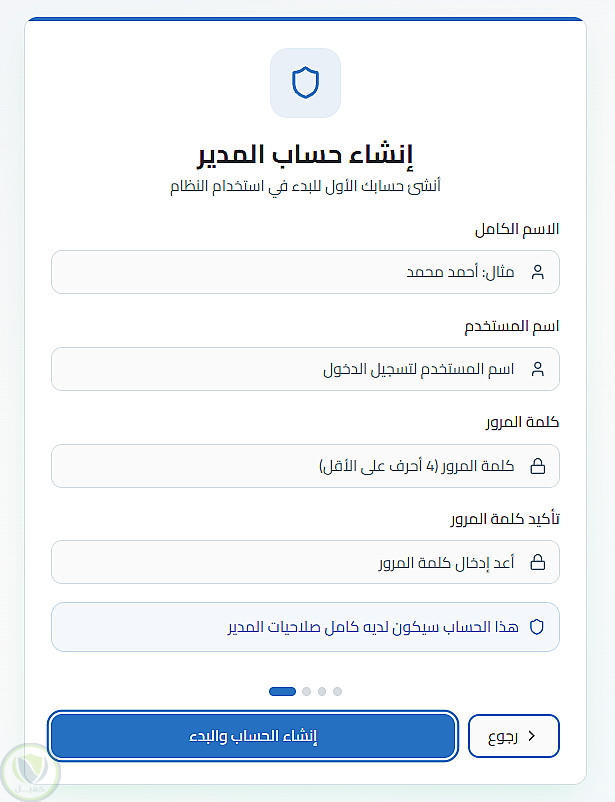This screenshot has width=615, height=802.
Task: Go back with the رجوع button
Action: [513, 736]
